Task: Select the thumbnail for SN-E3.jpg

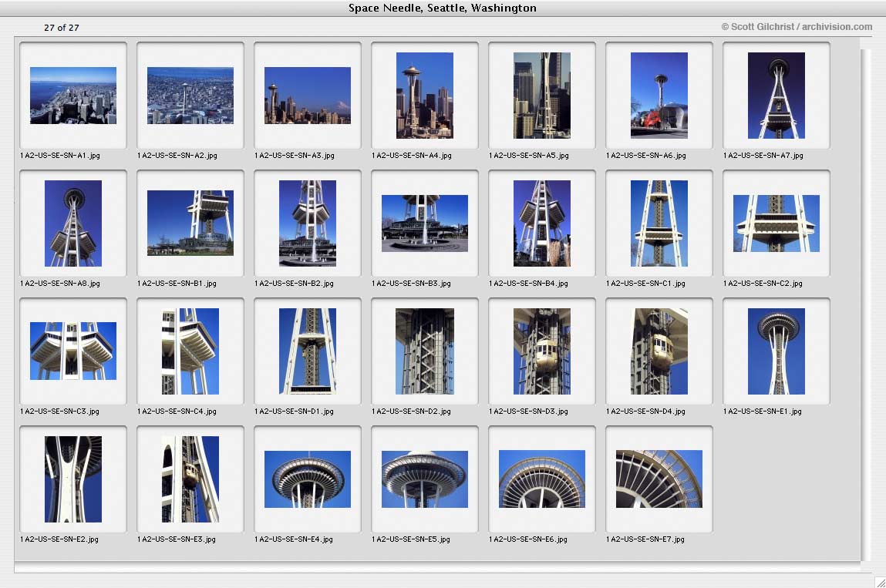Action: point(190,479)
